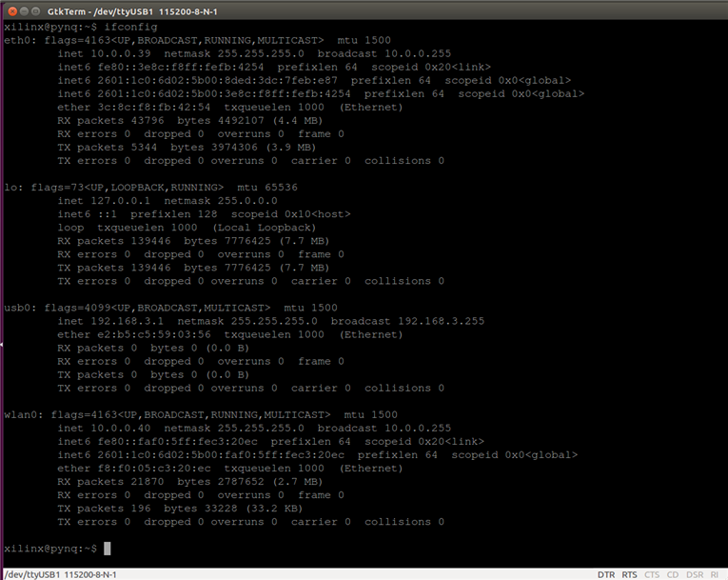Select the eth0 MAC 3c:8c:f8:fb:42:54
This screenshot has width=728, height=580.
(x=153, y=108)
